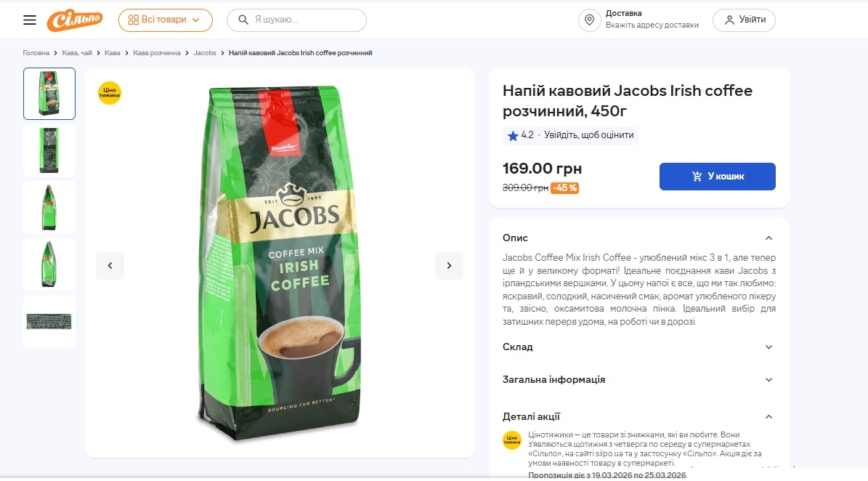Click the Сільпо logo
The width and height of the screenshot is (868, 481).
(x=75, y=20)
